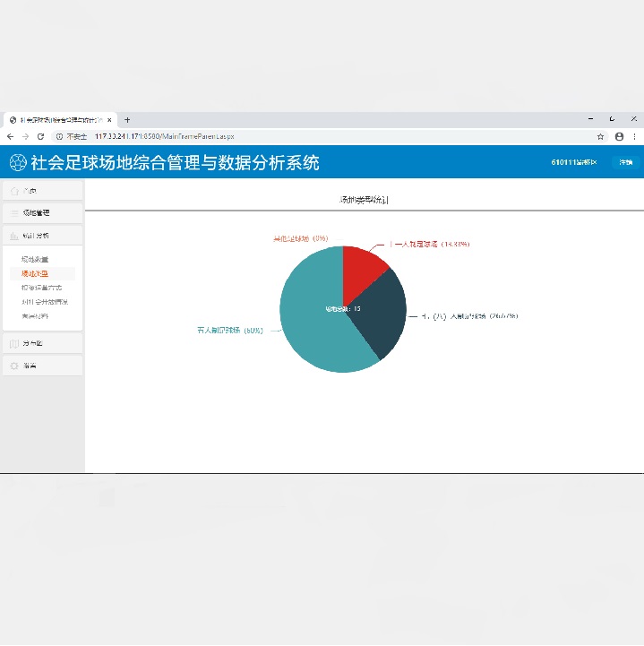644x646 pixels.
Task: Click the red 13.33% pie label
Action: [430, 244]
